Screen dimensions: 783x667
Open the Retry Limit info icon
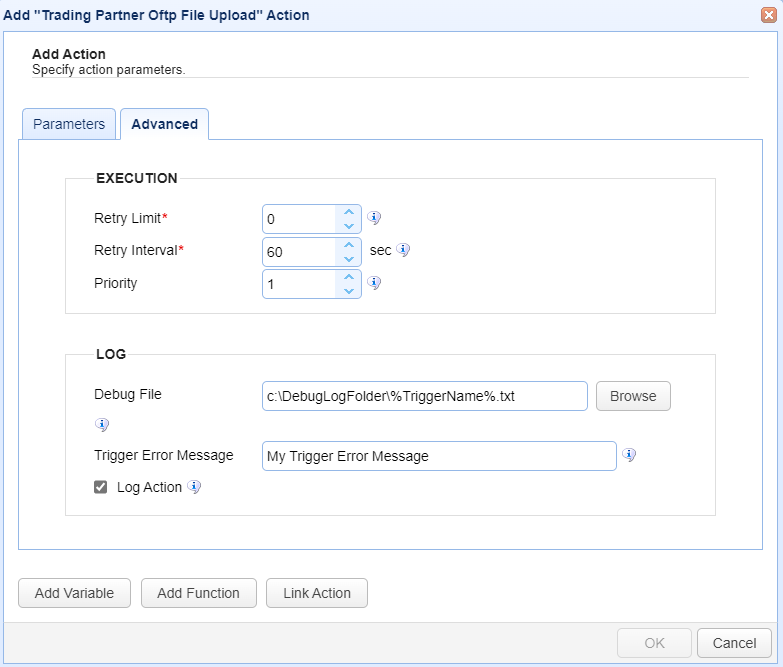pyautogui.click(x=374, y=218)
